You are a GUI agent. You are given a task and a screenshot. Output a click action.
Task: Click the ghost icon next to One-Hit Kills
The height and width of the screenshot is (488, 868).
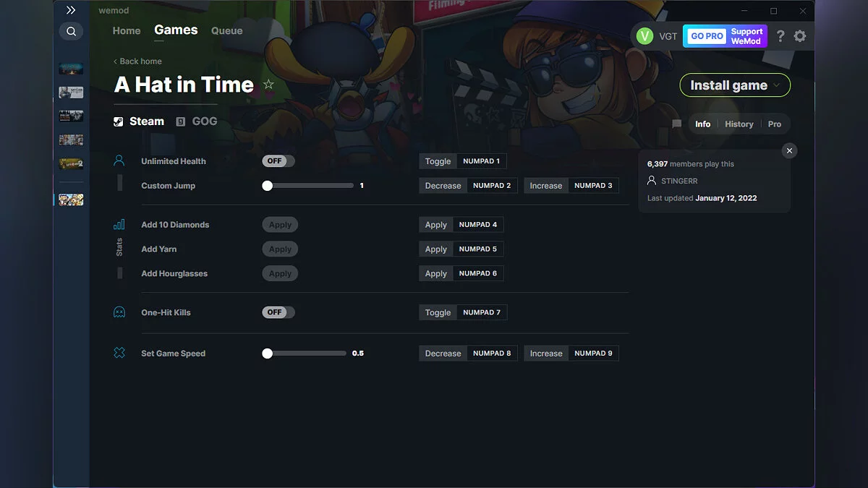(119, 312)
